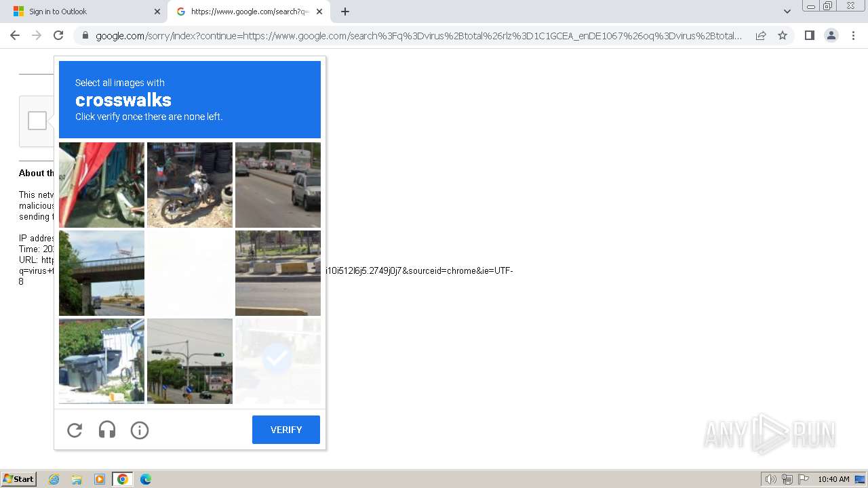
Task: Go forward one page
Action: click(x=37, y=35)
